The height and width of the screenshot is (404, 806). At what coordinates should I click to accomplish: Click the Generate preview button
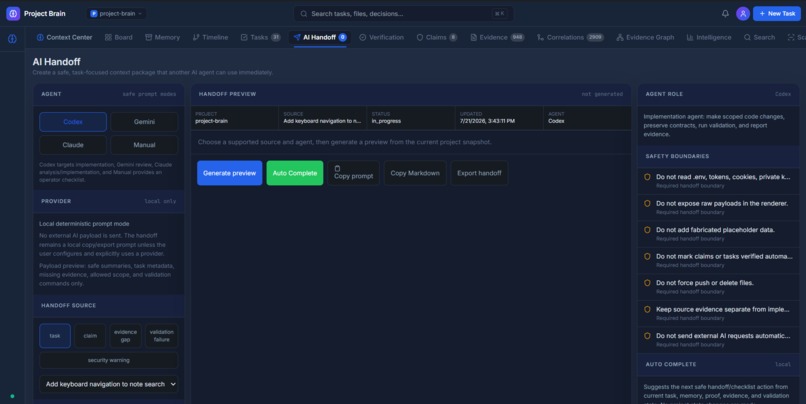coord(229,173)
